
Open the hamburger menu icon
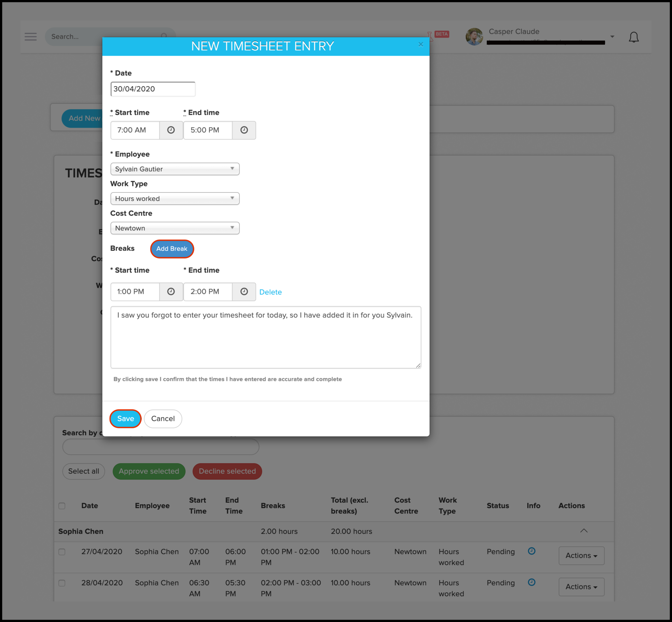[31, 37]
